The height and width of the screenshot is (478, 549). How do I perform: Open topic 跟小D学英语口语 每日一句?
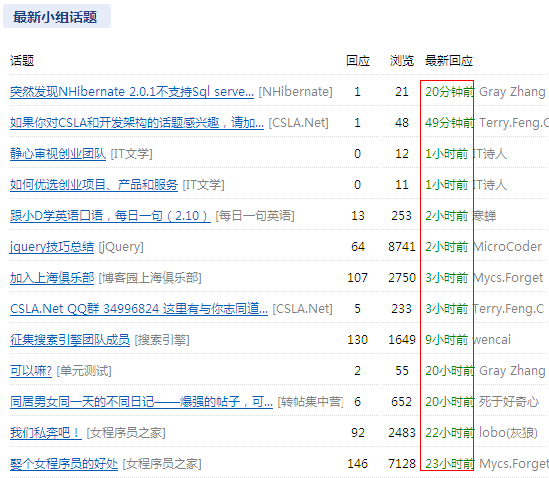point(110,216)
